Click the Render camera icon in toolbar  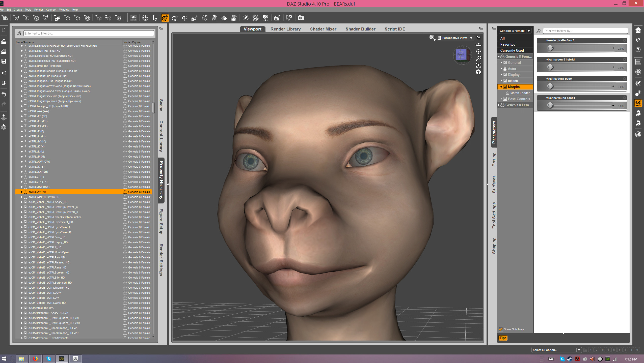(301, 18)
